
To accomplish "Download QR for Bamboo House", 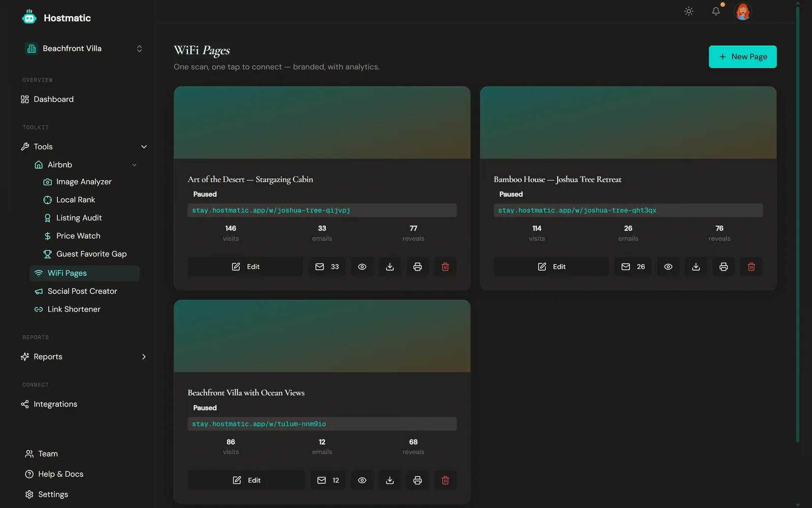I will click(696, 267).
